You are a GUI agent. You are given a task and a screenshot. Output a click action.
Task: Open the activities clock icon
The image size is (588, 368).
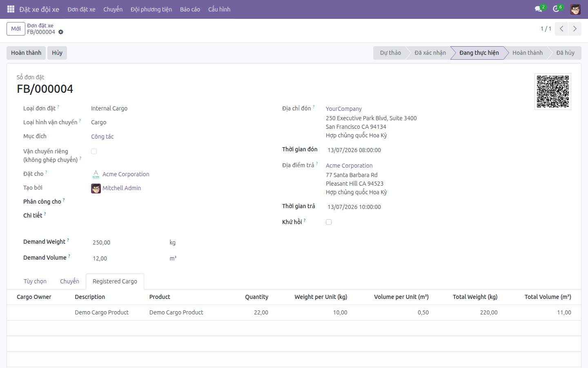(x=556, y=9)
